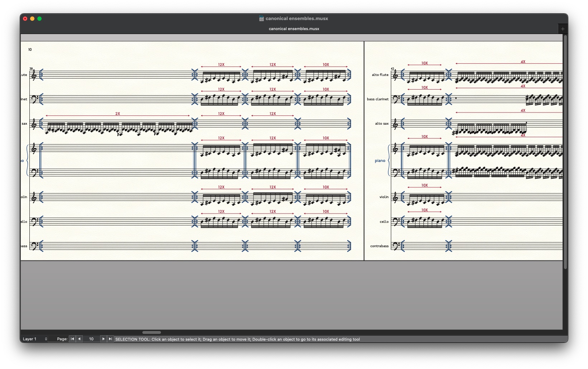
Task: Click the 4X repeat marking above alto flute
Action: pyautogui.click(x=523, y=62)
